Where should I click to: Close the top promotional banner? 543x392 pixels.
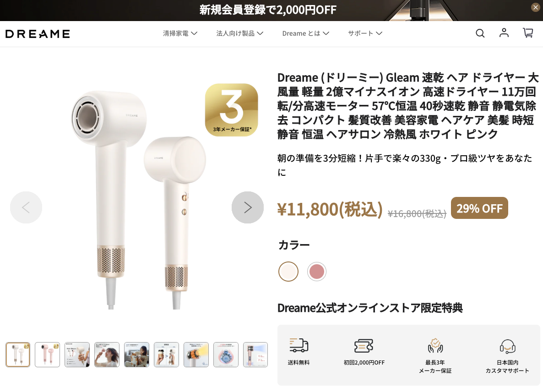(535, 7)
